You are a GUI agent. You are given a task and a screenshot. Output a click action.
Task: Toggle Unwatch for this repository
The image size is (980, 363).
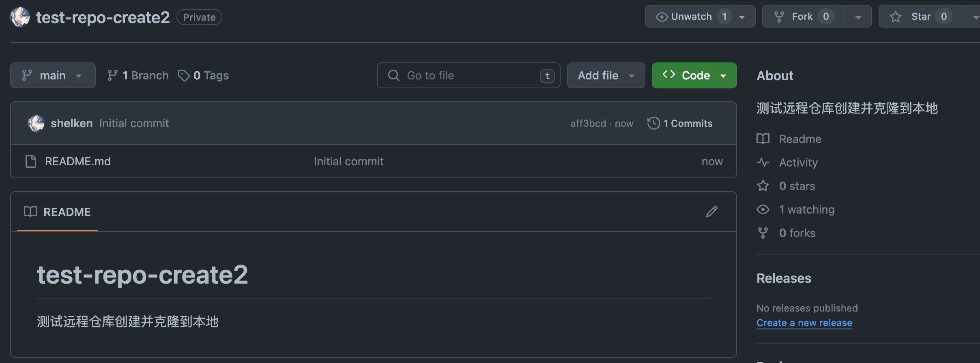pos(691,17)
